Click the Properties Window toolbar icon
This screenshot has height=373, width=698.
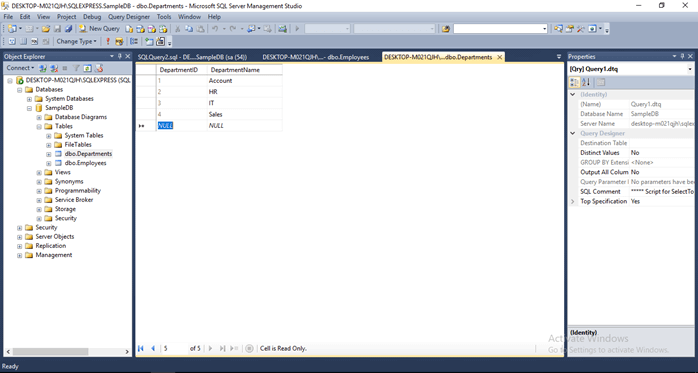(x=569, y=28)
